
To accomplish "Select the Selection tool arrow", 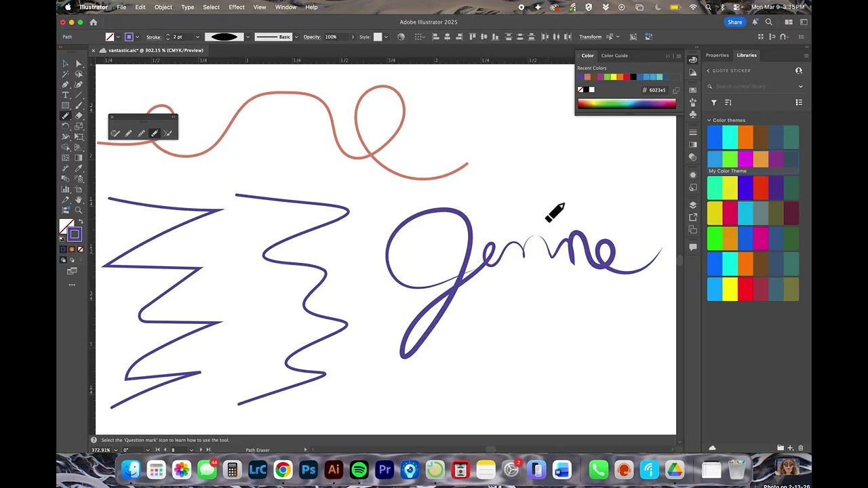I will [x=66, y=64].
